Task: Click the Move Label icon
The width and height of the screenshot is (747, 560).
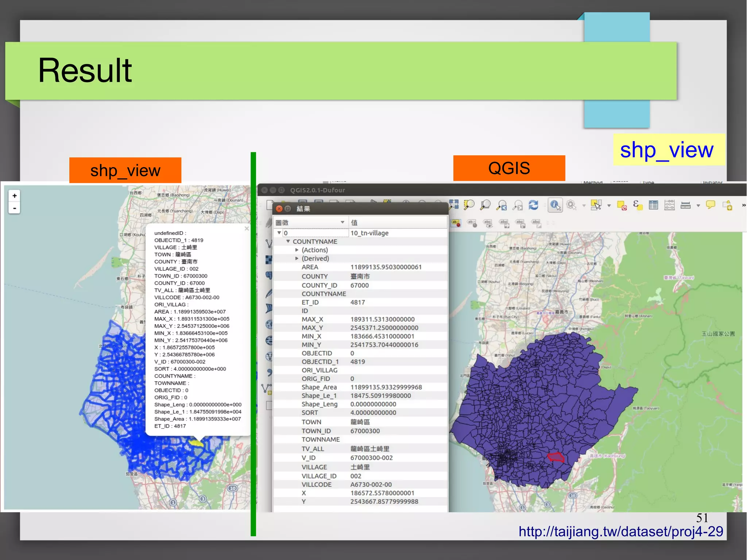Action: tap(504, 223)
